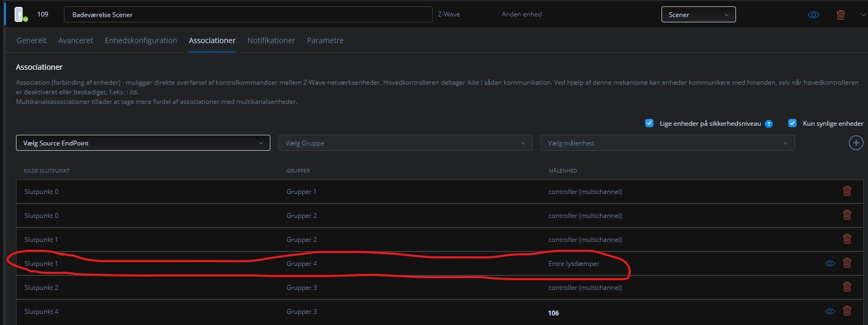Delete the device 109 using top trash icon

[x=841, y=15]
